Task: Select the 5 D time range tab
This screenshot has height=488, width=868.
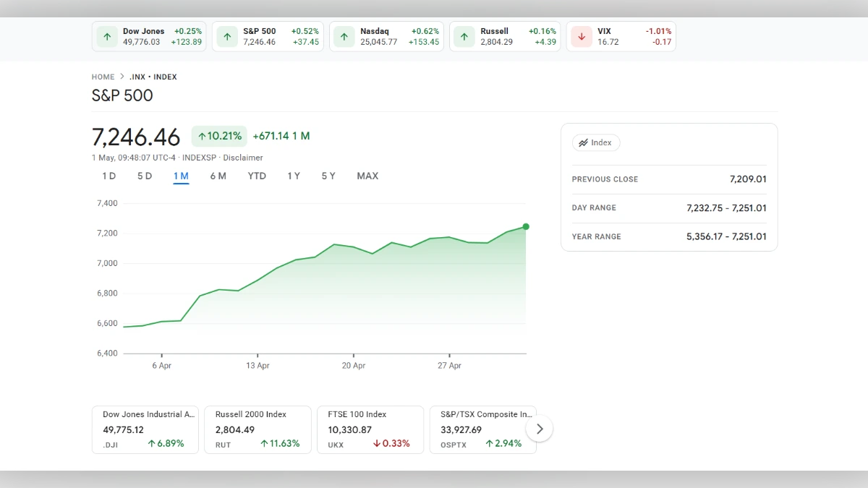Action: [x=145, y=176]
